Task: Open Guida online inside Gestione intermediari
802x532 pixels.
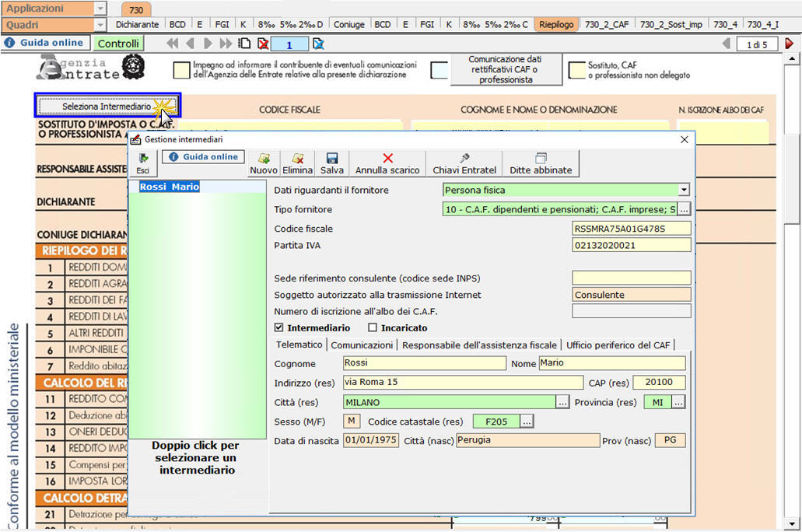Action: (204, 156)
